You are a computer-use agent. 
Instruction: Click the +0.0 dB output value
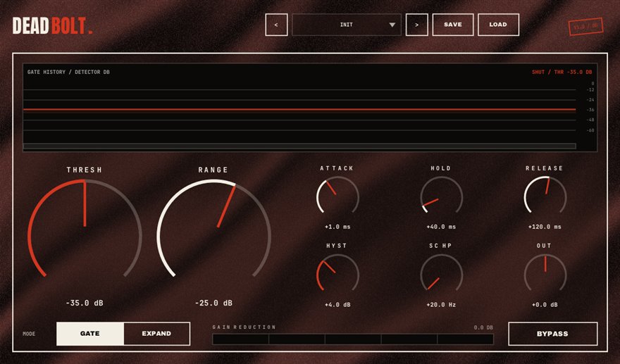click(x=545, y=305)
